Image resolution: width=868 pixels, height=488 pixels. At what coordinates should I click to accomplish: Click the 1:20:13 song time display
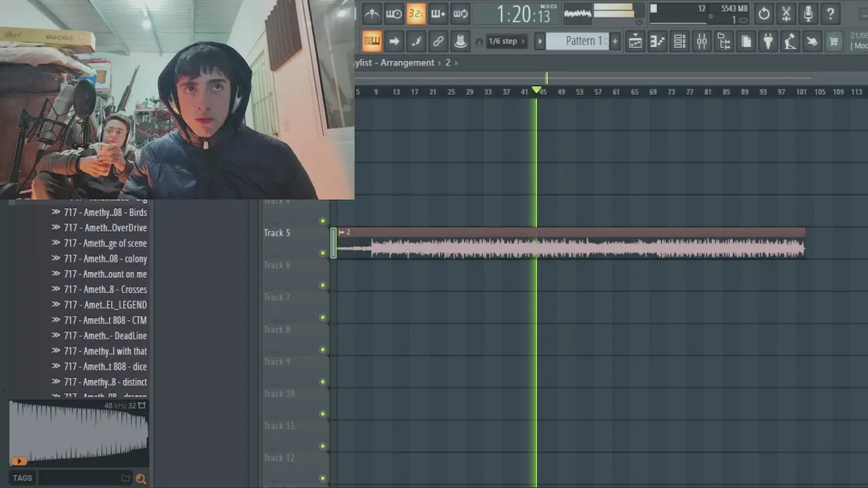pyautogui.click(x=523, y=14)
